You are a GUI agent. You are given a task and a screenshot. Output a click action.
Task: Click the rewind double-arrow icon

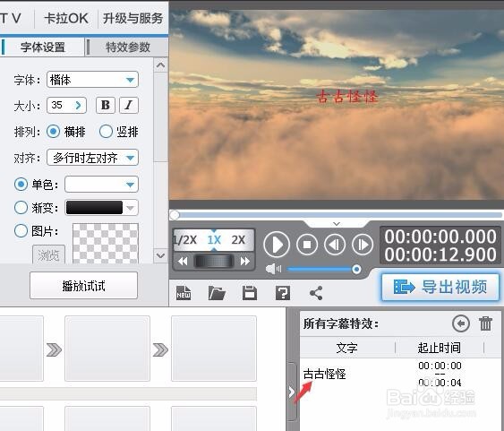(183, 261)
